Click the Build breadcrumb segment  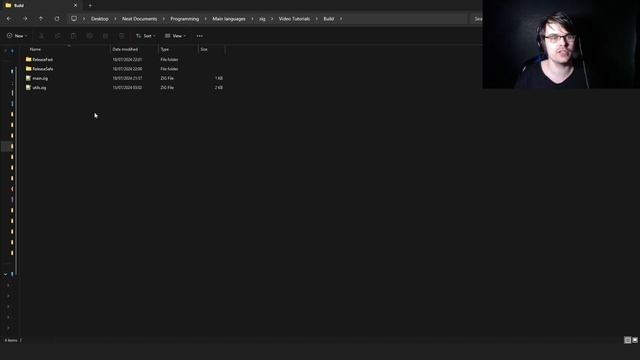point(329,19)
